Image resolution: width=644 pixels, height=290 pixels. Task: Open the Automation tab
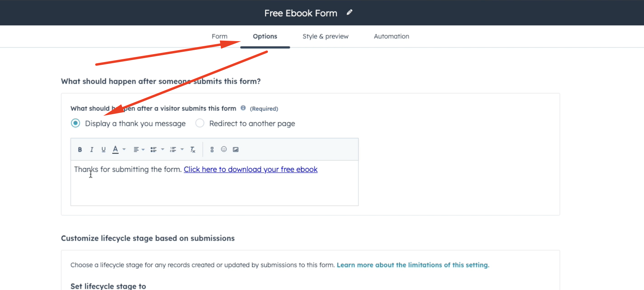tap(391, 36)
